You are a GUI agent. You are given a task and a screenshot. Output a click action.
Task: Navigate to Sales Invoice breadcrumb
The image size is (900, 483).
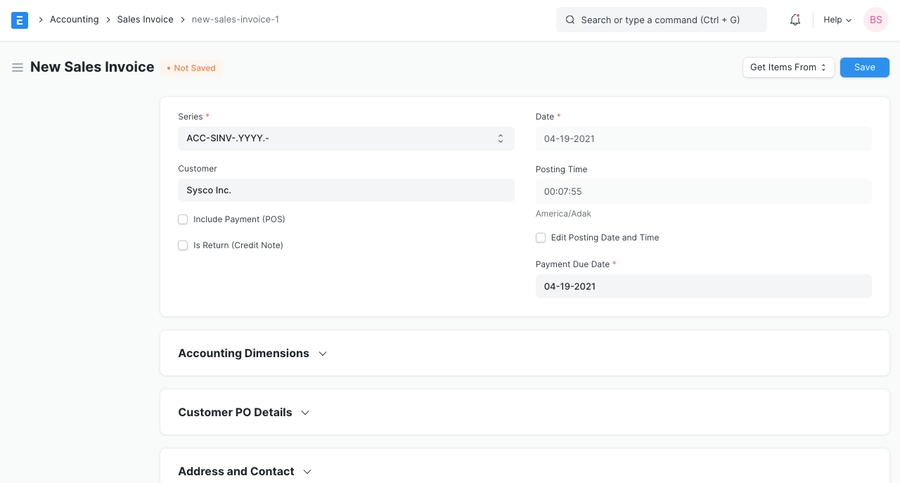pos(145,20)
